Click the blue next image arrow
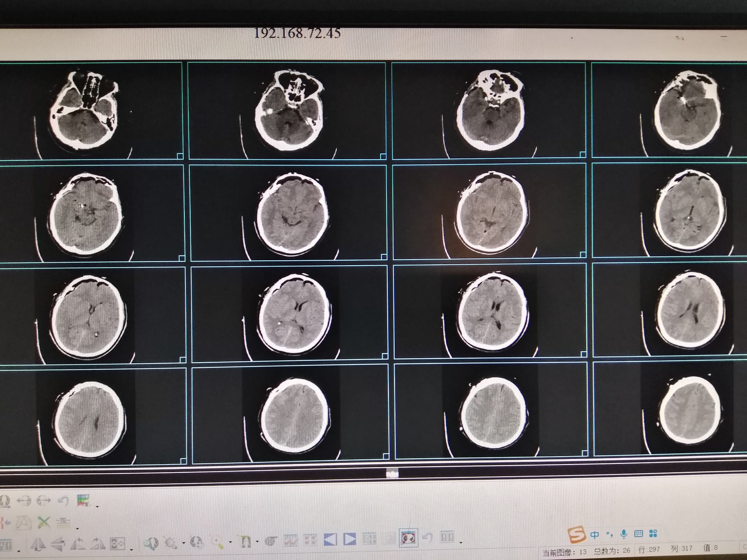The width and height of the screenshot is (747, 560). coord(349,539)
